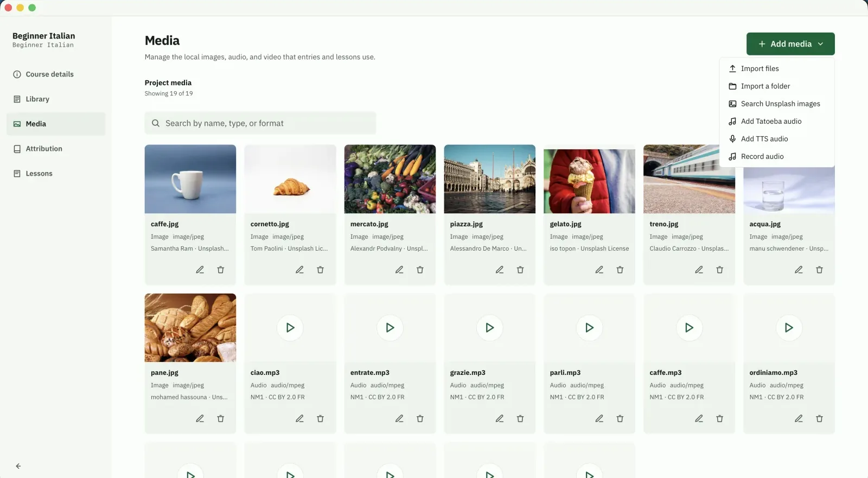Delete the caffe.jpg media item
Screen dimensions: 868x478
(220, 270)
